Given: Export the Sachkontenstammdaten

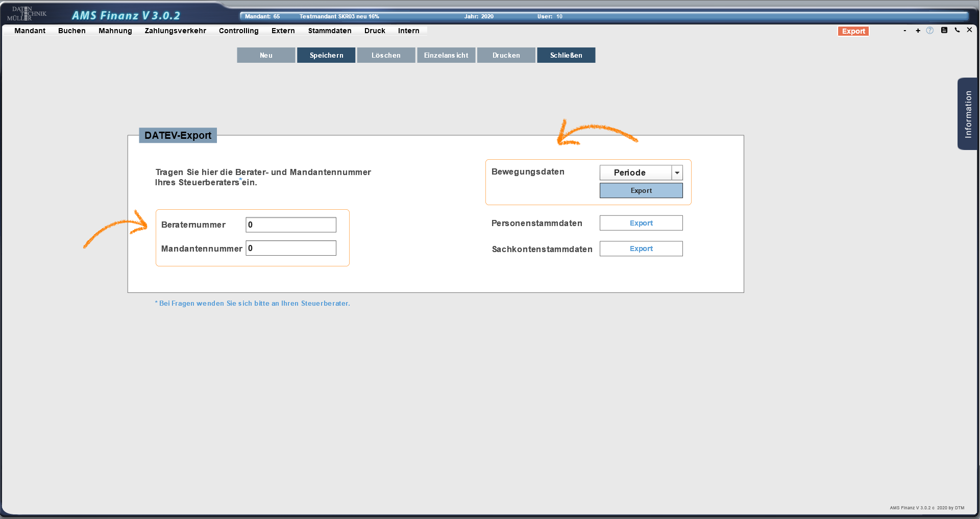Looking at the screenshot, I should (x=641, y=249).
